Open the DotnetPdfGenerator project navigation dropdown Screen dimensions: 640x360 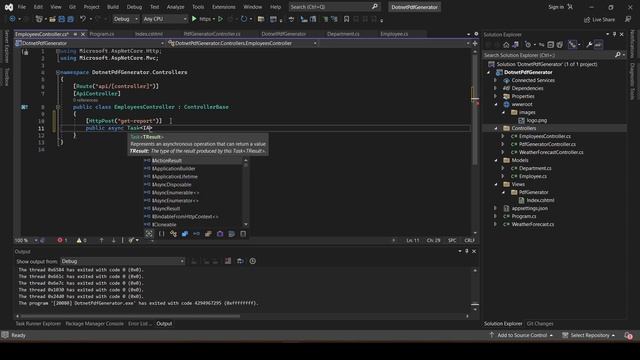pyautogui.click(x=90, y=43)
